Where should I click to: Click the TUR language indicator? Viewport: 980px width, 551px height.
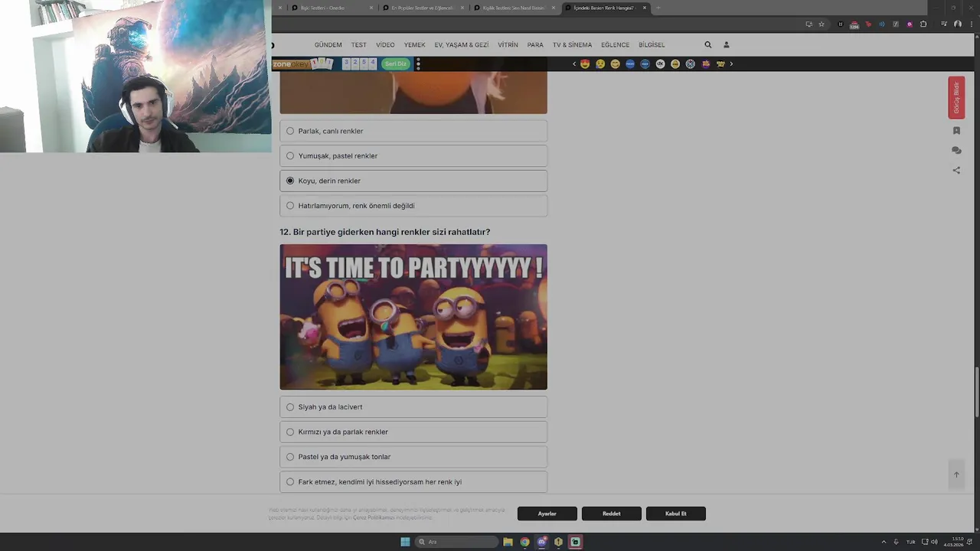tap(910, 542)
